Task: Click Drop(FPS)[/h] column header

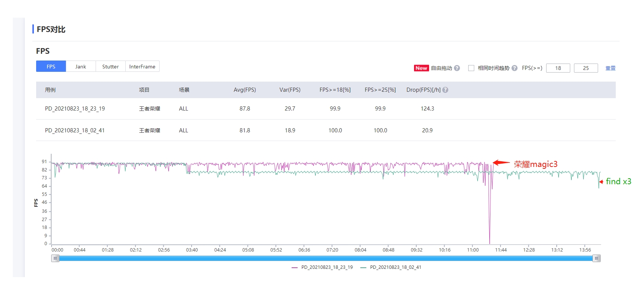Action: (423, 90)
